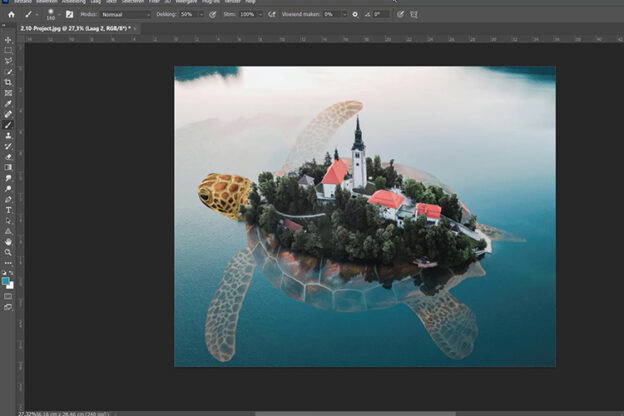Select the Path Selection arrow tool
The width and height of the screenshot is (624, 416).
click(8, 221)
